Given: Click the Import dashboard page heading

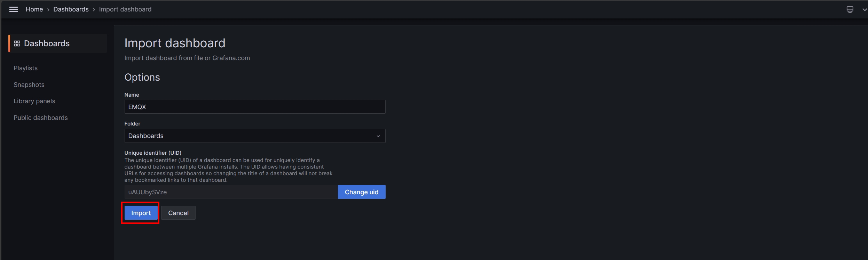Looking at the screenshot, I should [x=175, y=43].
